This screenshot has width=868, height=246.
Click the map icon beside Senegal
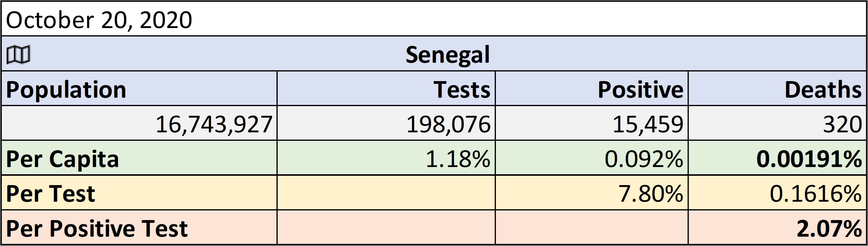[18, 55]
